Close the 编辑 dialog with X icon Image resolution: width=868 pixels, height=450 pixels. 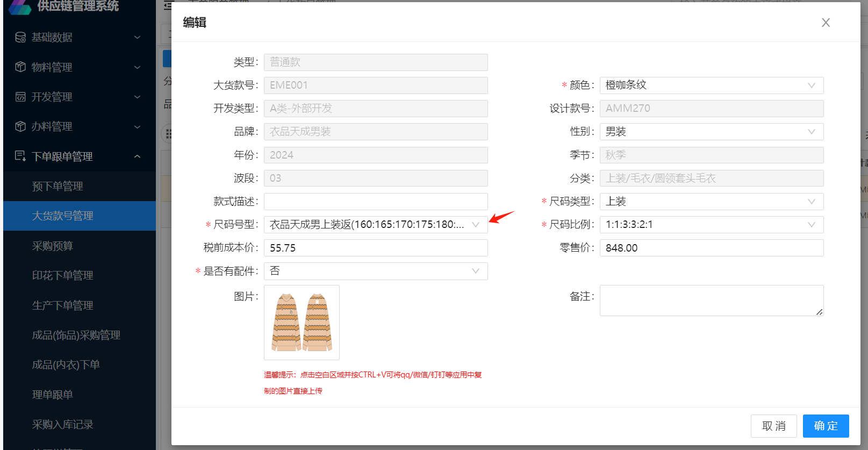pos(826,23)
